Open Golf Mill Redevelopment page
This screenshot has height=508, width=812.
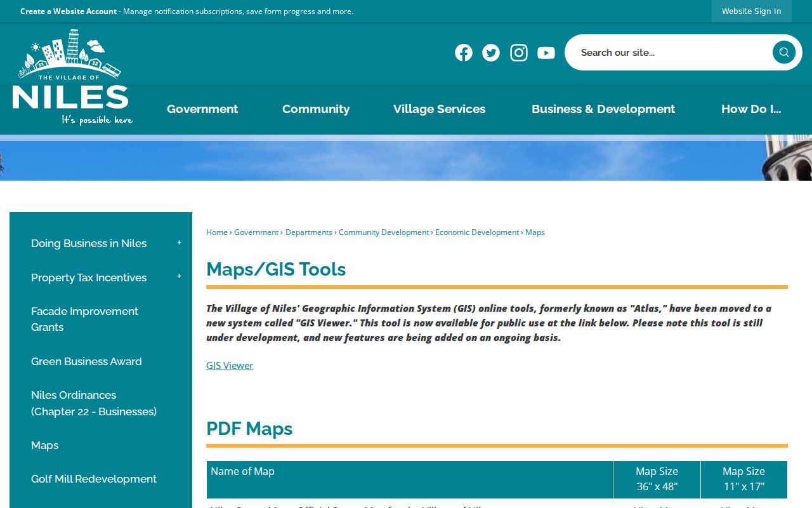[94, 479]
